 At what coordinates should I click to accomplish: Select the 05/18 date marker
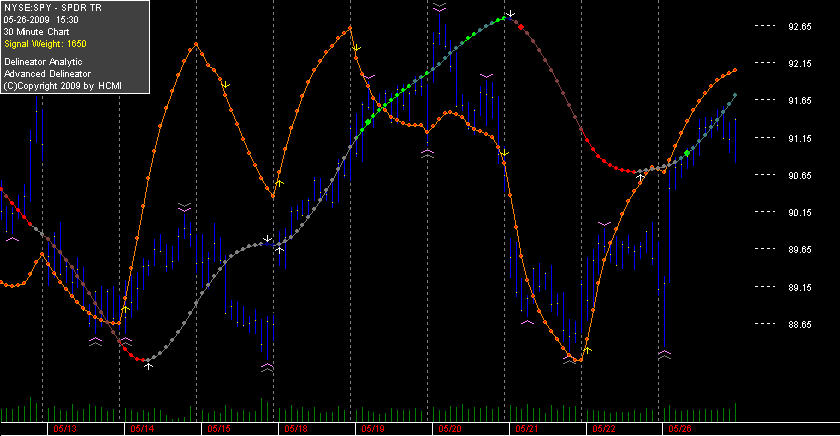(x=296, y=429)
